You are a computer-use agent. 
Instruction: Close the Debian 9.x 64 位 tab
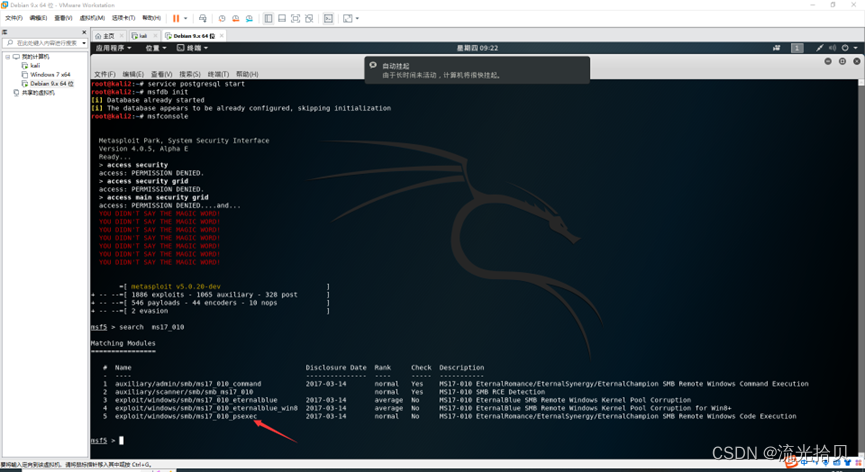(x=221, y=36)
